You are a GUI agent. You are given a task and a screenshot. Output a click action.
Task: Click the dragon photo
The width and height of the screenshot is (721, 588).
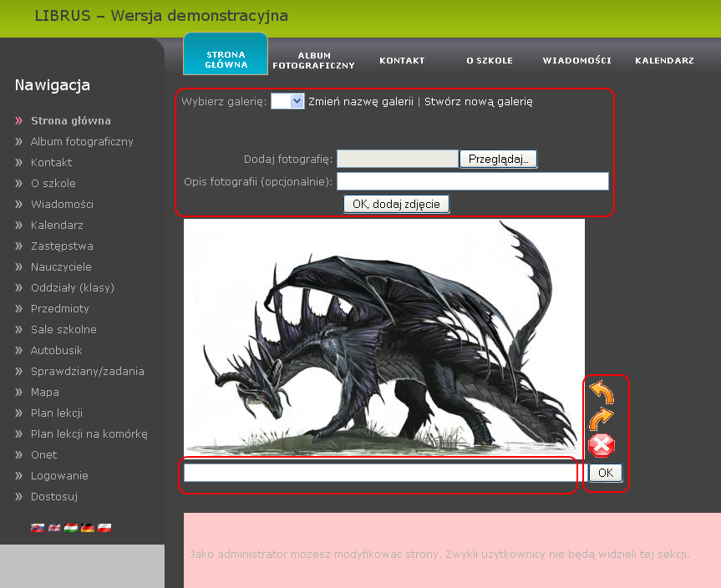(384, 337)
